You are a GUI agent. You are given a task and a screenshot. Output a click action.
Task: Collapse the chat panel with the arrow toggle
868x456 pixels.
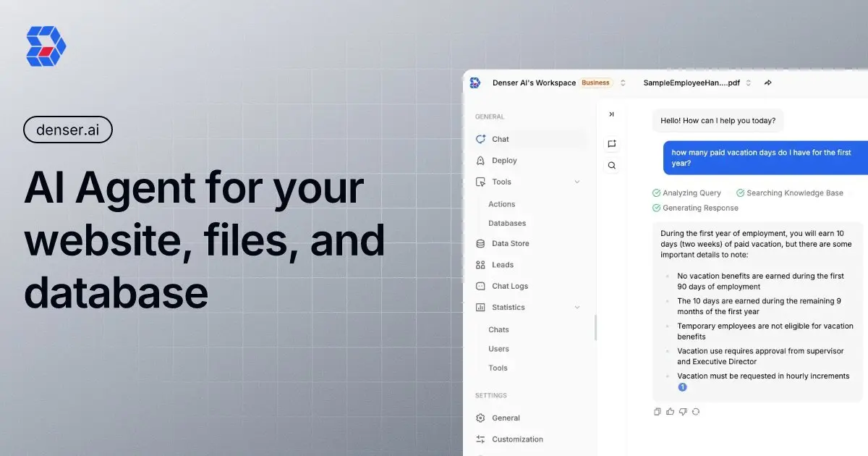coord(611,114)
